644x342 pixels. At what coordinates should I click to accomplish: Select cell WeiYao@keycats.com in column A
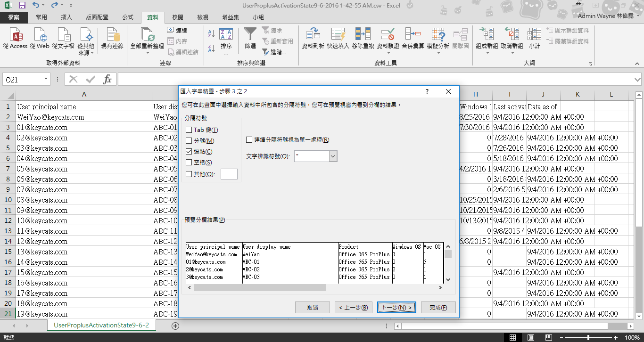[84, 117]
